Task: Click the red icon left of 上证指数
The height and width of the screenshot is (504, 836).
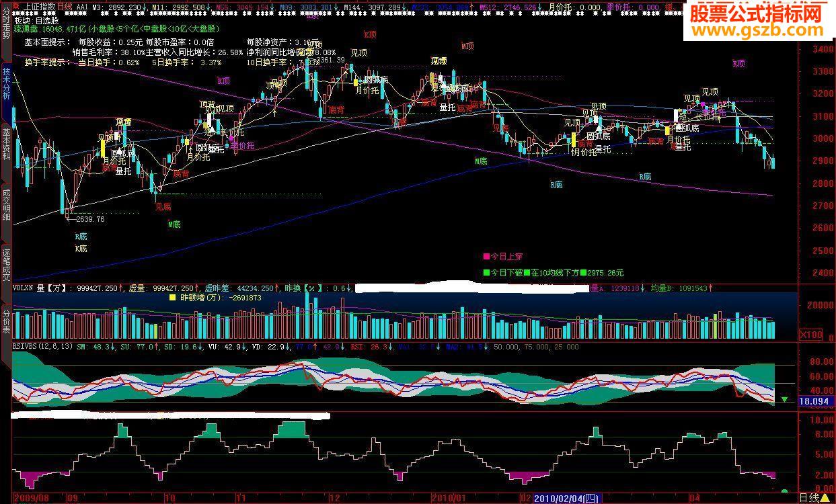Action: click(17, 5)
